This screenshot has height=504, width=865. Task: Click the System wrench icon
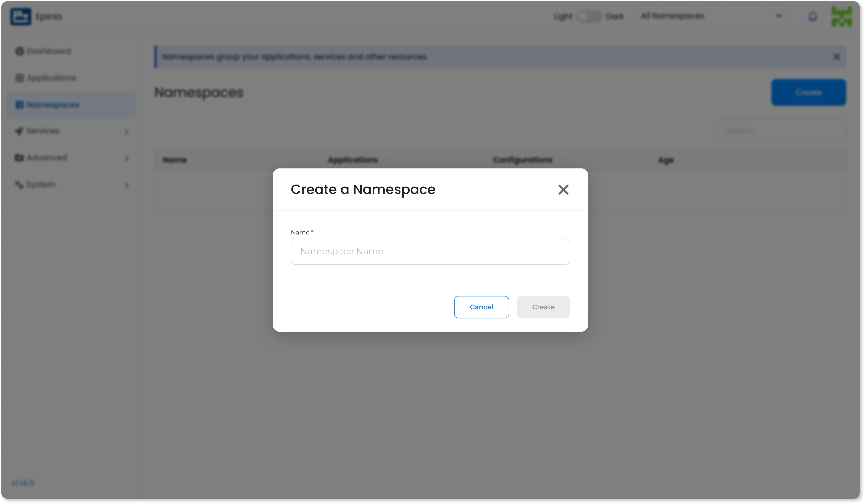[x=19, y=185]
